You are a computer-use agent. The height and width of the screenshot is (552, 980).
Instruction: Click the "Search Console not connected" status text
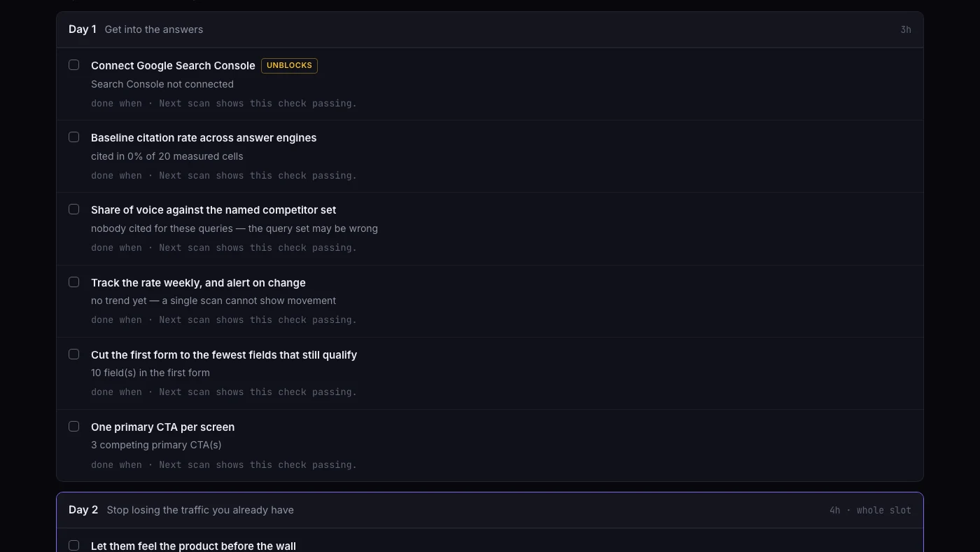(162, 84)
